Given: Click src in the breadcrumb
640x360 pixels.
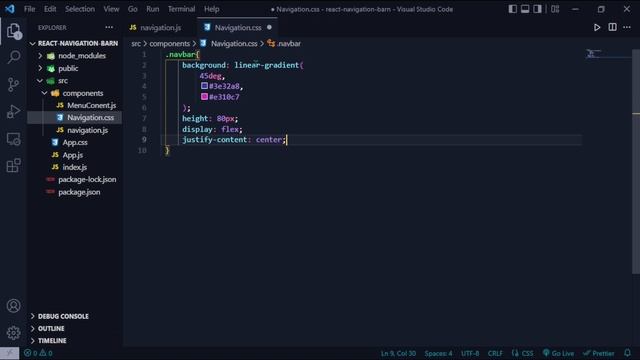Looking at the screenshot, I should [136, 43].
